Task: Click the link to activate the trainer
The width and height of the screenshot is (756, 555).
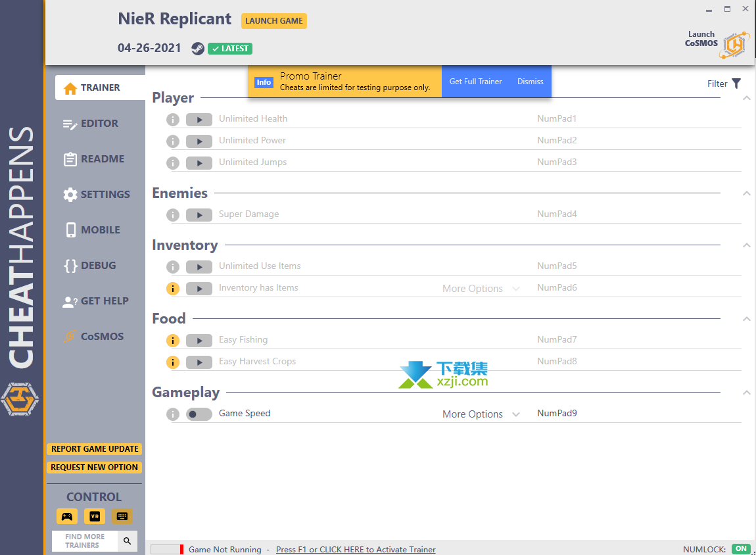Action: click(x=356, y=549)
